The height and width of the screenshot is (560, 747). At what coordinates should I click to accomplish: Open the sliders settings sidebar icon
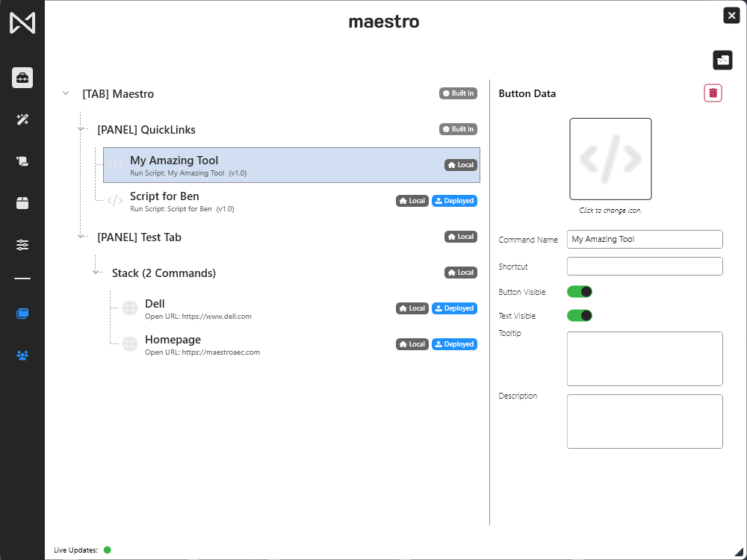pos(22,245)
